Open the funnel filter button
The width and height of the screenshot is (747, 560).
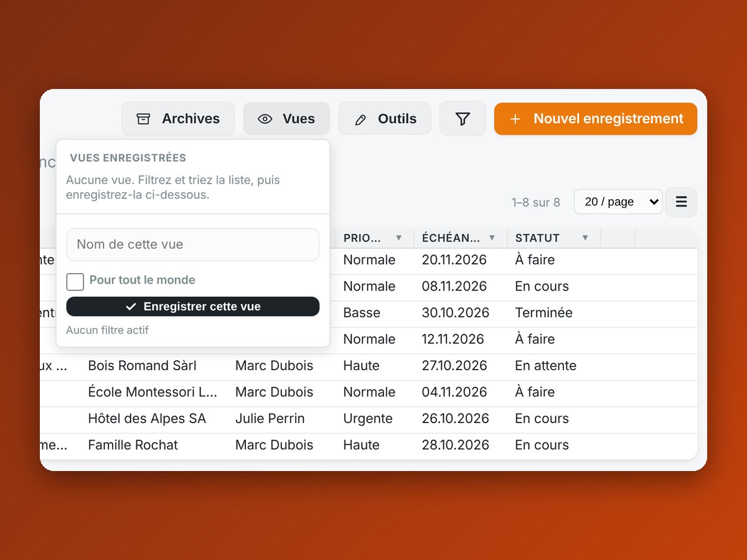463,118
